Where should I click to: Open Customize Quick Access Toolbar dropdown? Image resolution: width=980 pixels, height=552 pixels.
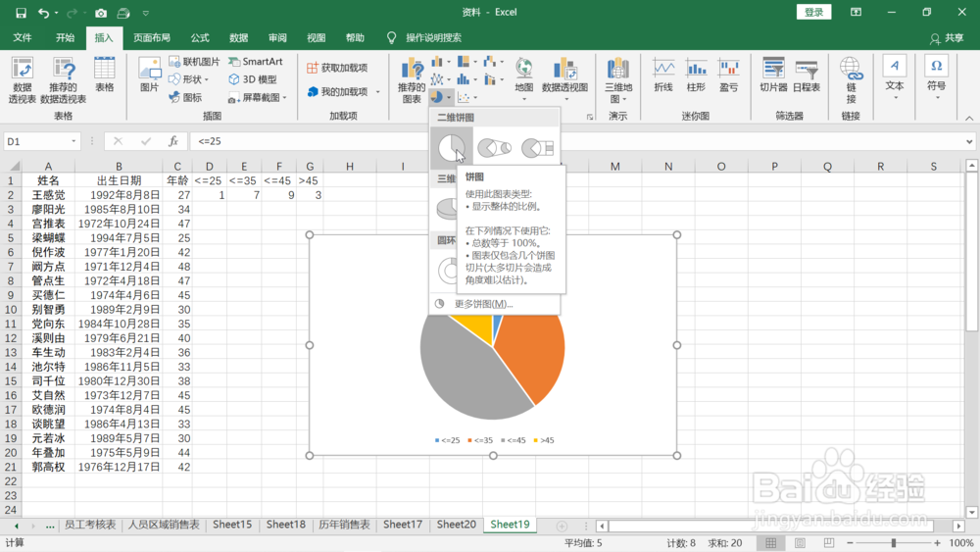[146, 13]
